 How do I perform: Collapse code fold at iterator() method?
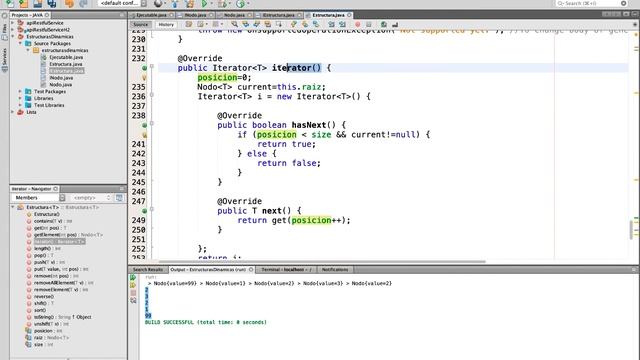coord(151,66)
